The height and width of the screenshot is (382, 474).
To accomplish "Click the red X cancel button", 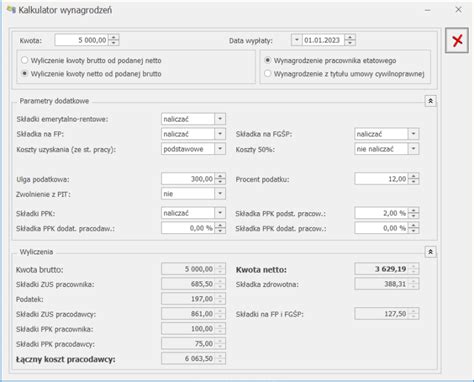I will (457, 41).
